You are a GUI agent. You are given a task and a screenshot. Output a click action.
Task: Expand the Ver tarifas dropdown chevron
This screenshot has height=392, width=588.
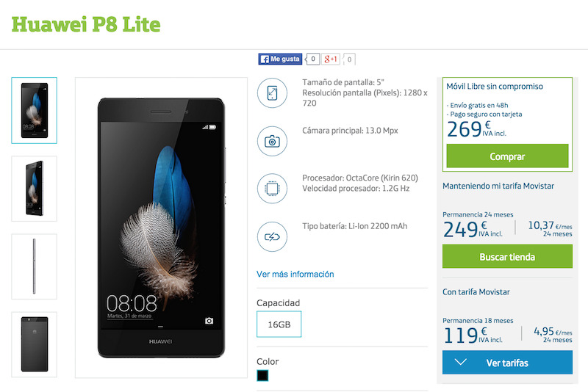click(x=460, y=362)
